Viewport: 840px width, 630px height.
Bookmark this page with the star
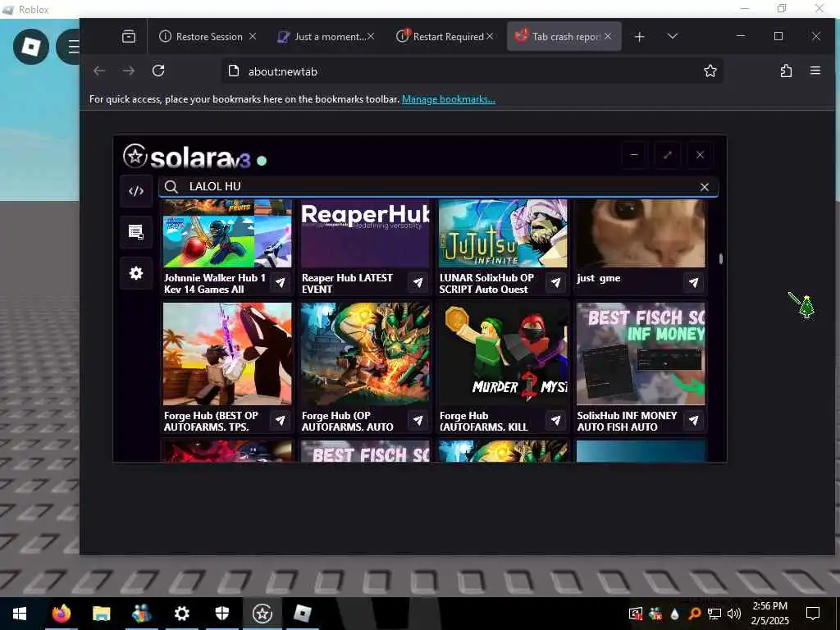pyautogui.click(x=710, y=71)
